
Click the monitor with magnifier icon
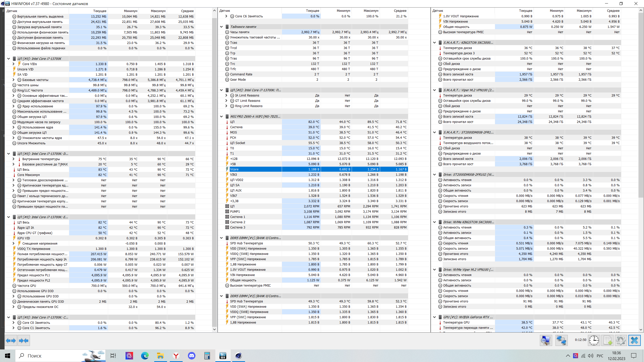546,341
